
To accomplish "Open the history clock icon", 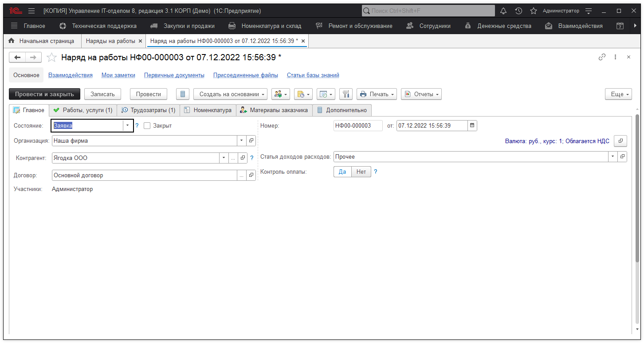I will [x=518, y=11].
